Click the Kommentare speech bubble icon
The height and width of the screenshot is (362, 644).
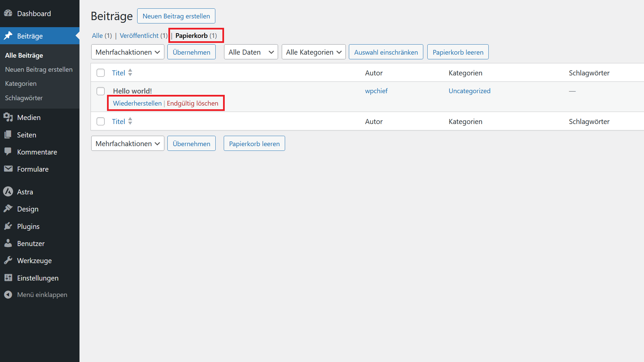(x=8, y=152)
